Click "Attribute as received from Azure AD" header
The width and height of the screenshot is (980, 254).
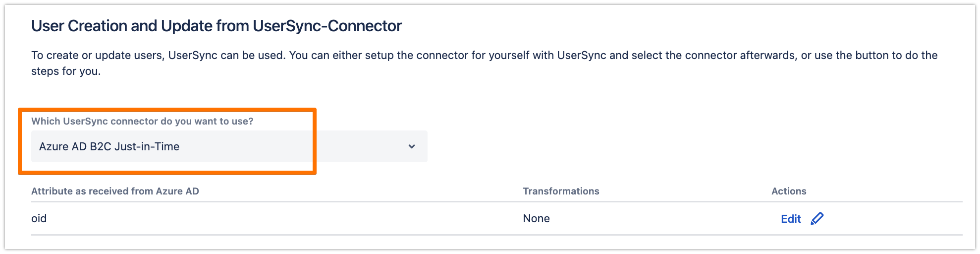(115, 191)
